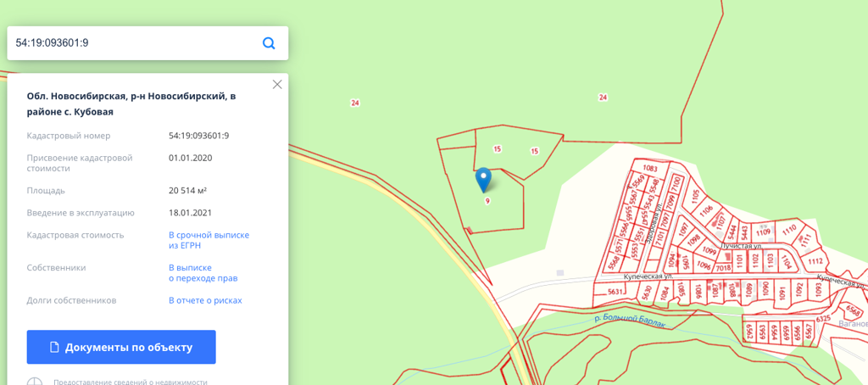
Task: Open Документы по объекту
Action: 121,348
